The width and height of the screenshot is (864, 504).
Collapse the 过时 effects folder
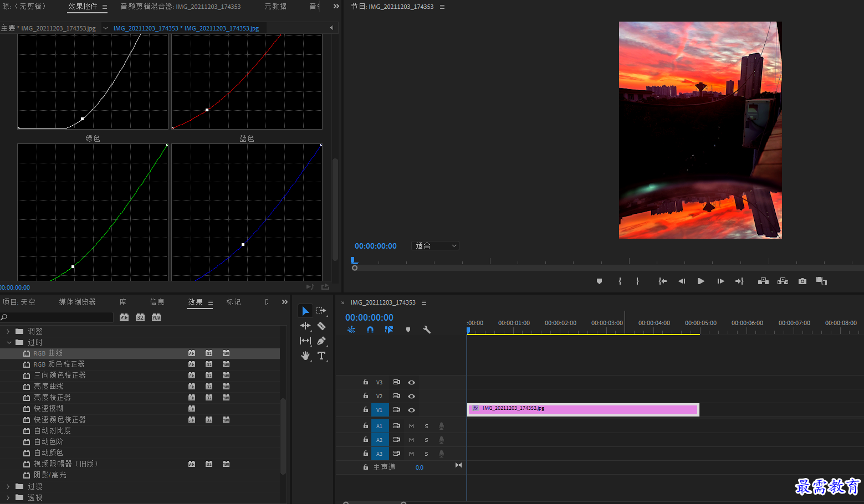point(8,342)
